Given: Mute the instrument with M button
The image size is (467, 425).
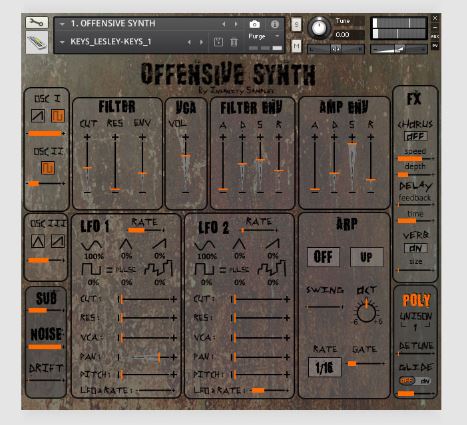Looking at the screenshot, I should (296, 46).
